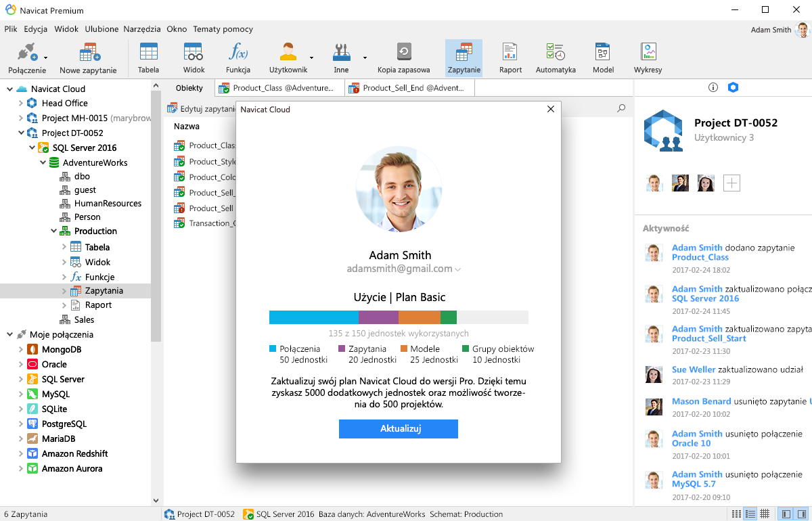The width and height of the screenshot is (812, 521).
Task: Switch to list view in status bar
Action: [x=750, y=514]
